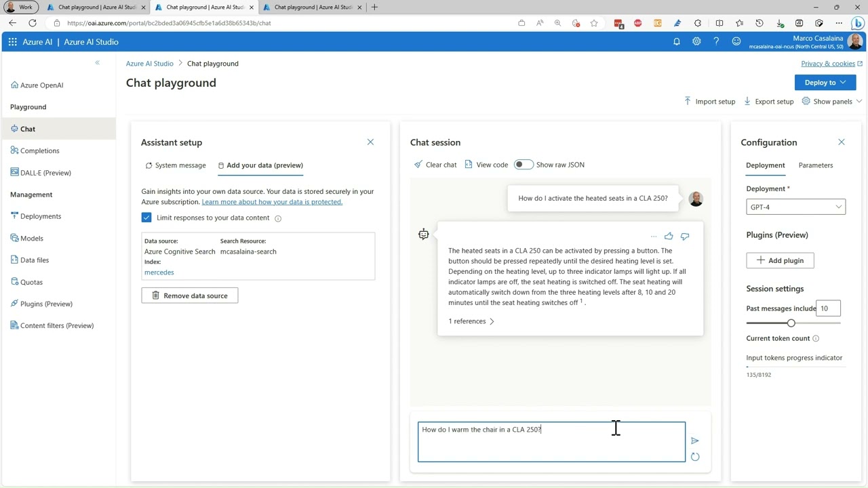The image size is (868, 488).
Task: Click the Past messages included slider handle
Action: click(791, 323)
